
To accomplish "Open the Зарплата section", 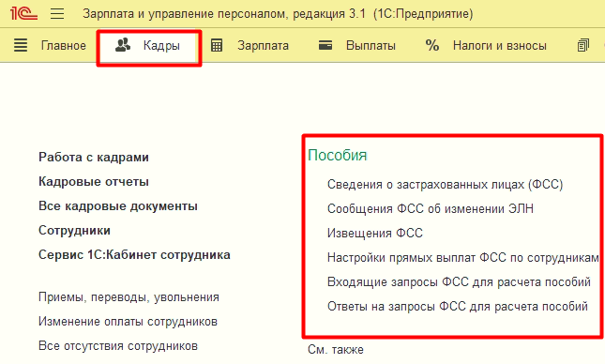I will 264,46.
